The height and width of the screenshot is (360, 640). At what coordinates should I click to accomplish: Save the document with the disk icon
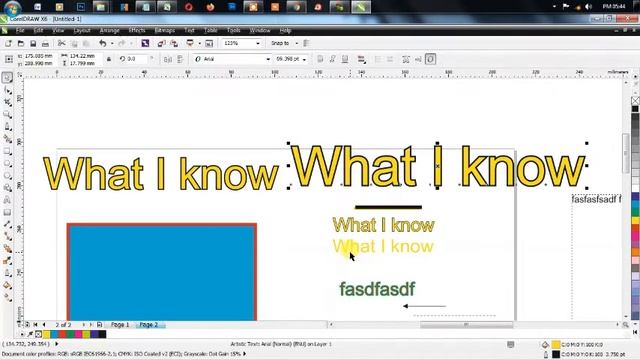pyautogui.click(x=33, y=43)
